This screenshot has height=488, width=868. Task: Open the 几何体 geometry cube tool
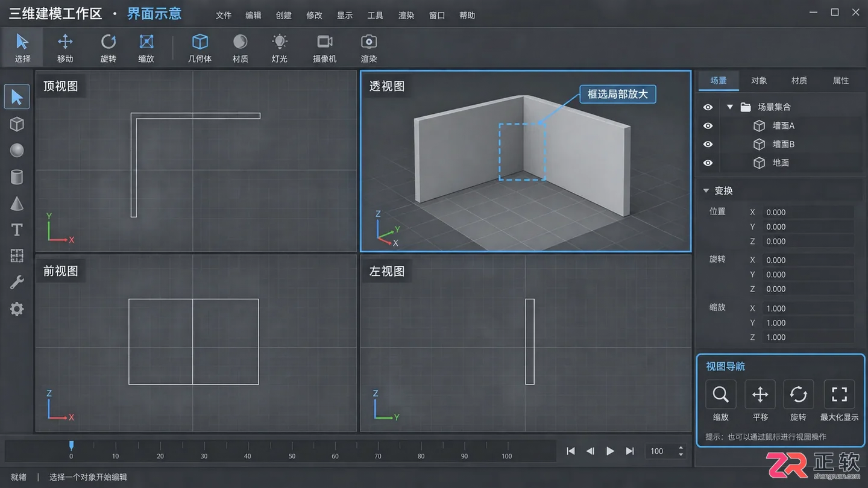(200, 47)
